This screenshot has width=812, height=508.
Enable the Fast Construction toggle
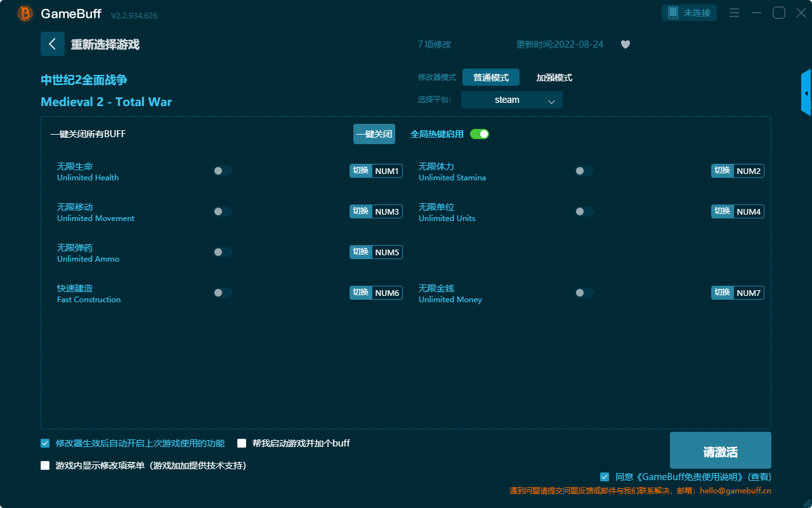(x=223, y=293)
